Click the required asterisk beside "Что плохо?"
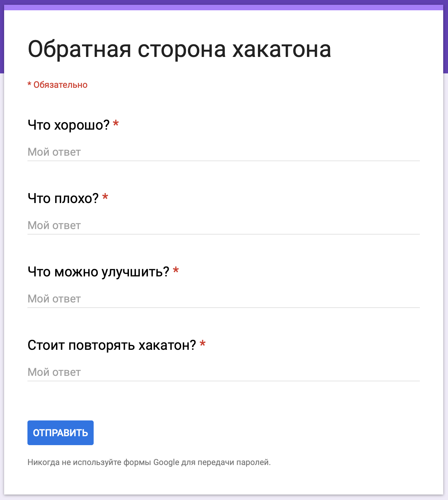This screenshot has height=500, width=448. 105,197
